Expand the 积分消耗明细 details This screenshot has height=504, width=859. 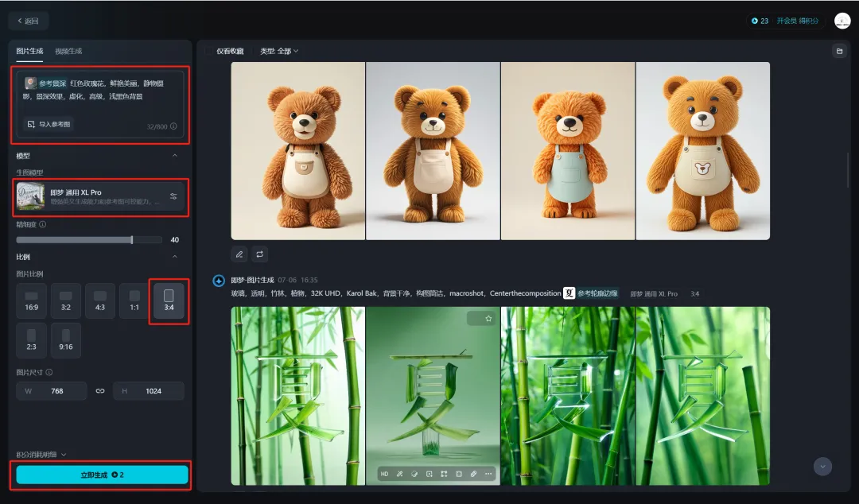[41, 454]
